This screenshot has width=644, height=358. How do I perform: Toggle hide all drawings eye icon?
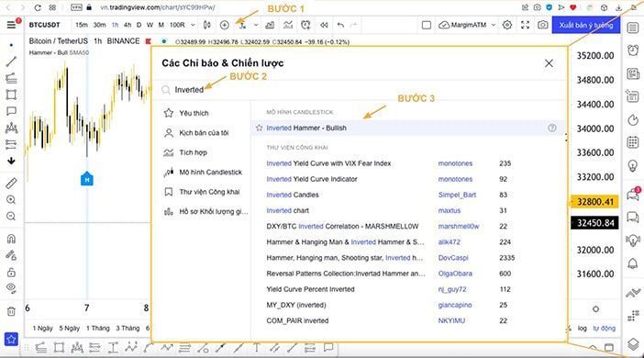coord(11,288)
